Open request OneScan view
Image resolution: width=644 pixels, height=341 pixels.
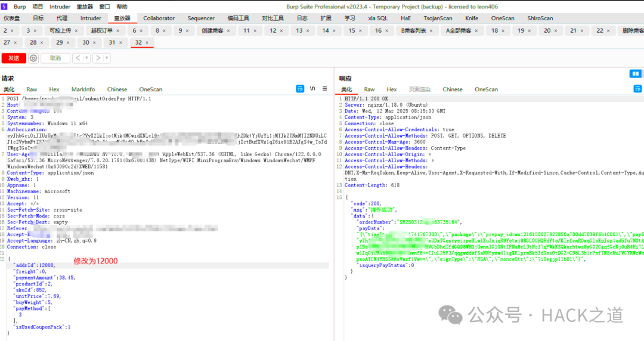(151, 89)
